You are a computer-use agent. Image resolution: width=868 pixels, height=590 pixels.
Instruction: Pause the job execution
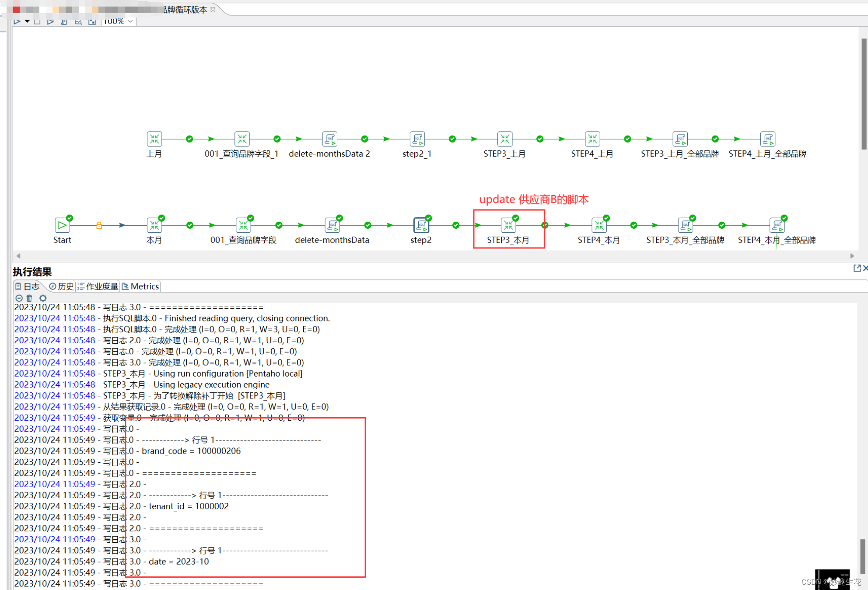50,21
